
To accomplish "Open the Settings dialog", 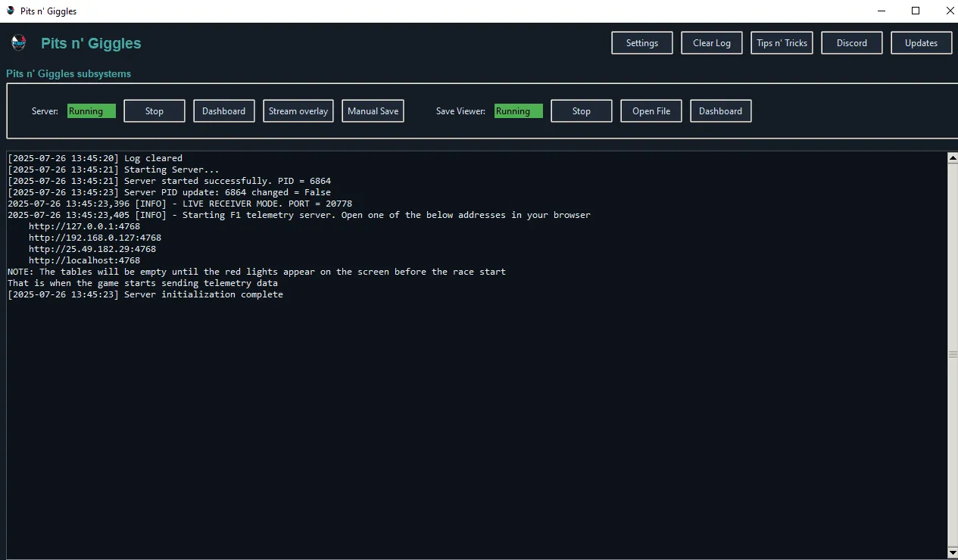I will [641, 42].
